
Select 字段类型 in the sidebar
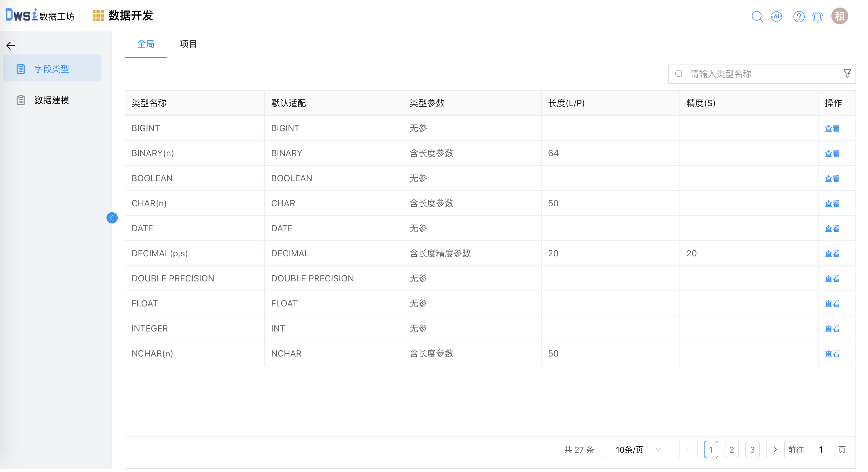[52, 69]
